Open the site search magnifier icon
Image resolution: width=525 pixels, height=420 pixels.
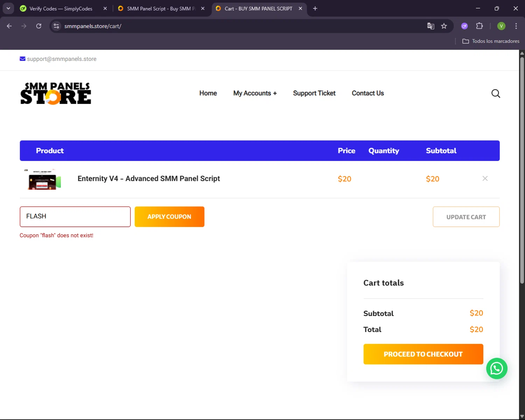pyautogui.click(x=496, y=93)
